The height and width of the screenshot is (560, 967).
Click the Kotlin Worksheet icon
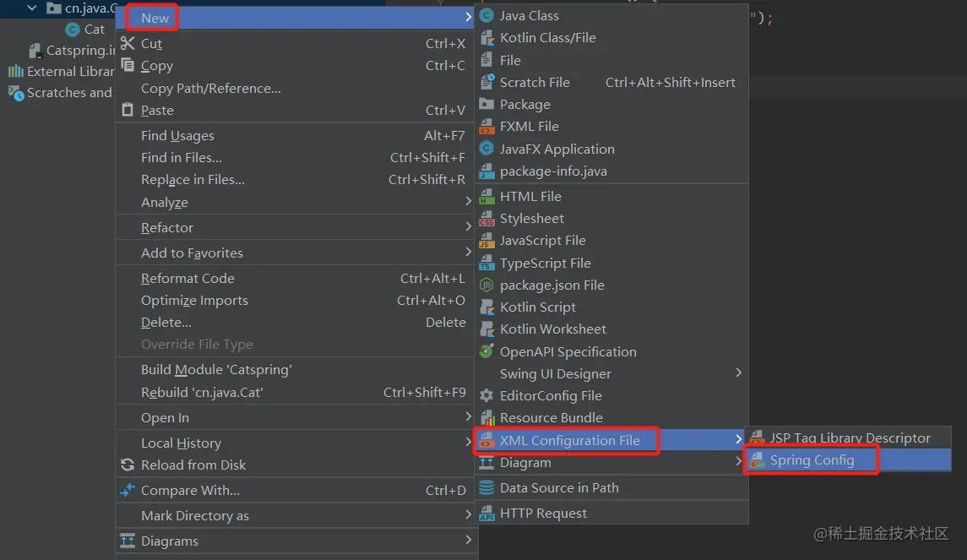[486, 329]
